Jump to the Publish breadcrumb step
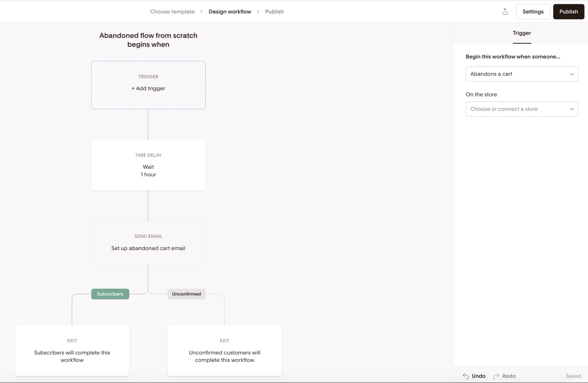Image resolution: width=588 pixels, height=383 pixels. tap(274, 11)
